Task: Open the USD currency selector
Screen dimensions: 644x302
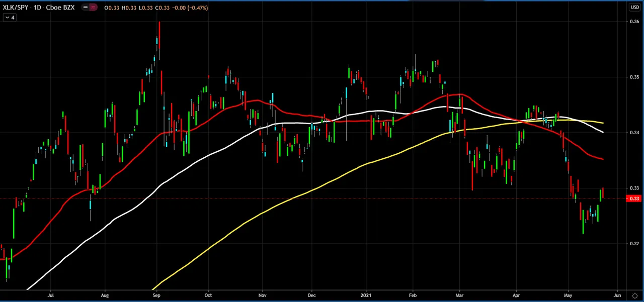Action: click(x=634, y=7)
